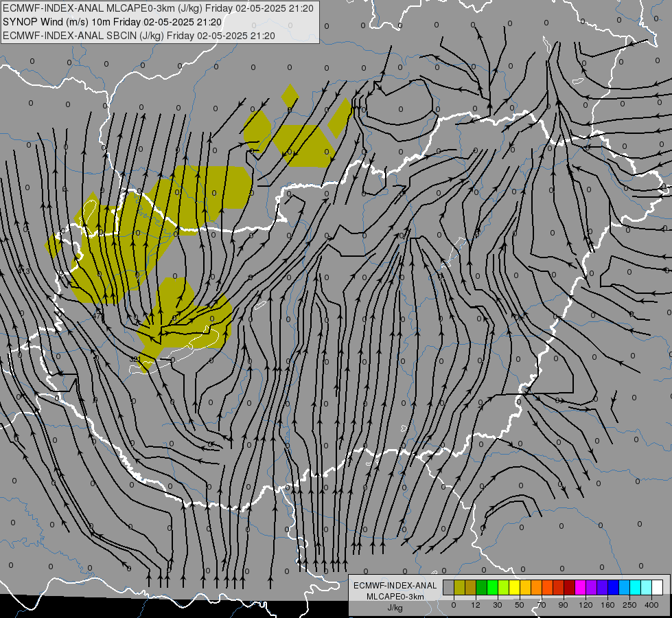
Task: Pick the cyan legend swatch after 250
Action: [635, 587]
